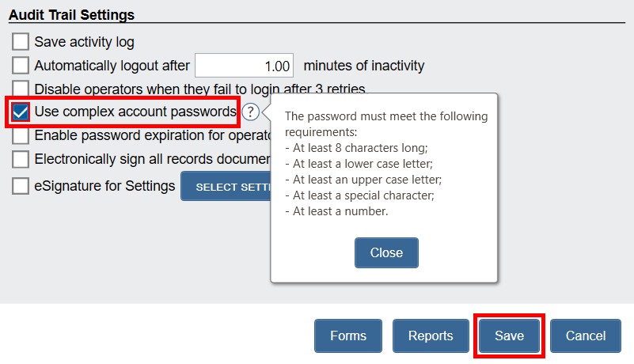Click the 'At least a special character' line
This screenshot has height=364, width=634.
click(x=359, y=195)
